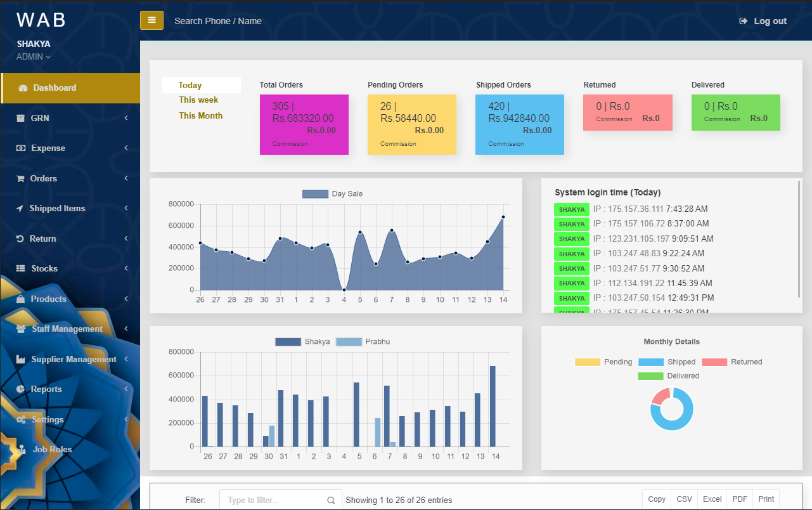Click the Settings gears icon

(x=21, y=420)
